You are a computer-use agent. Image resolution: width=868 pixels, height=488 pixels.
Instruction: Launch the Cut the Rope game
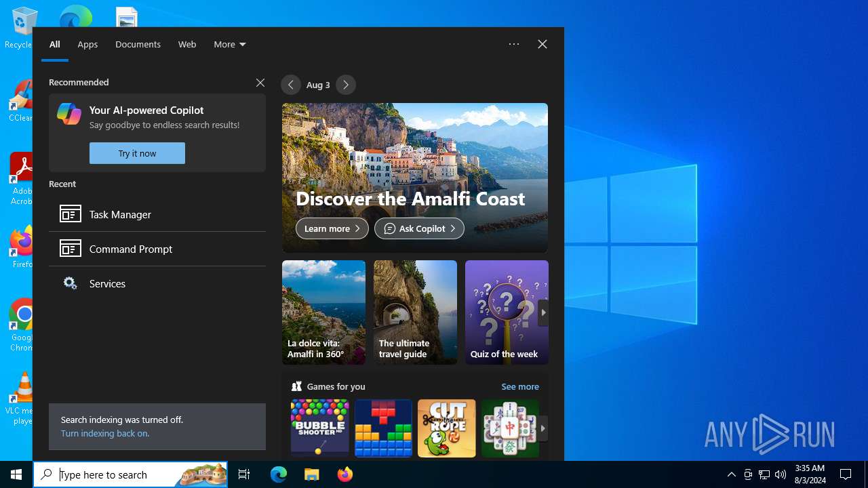tap(447, 428)
